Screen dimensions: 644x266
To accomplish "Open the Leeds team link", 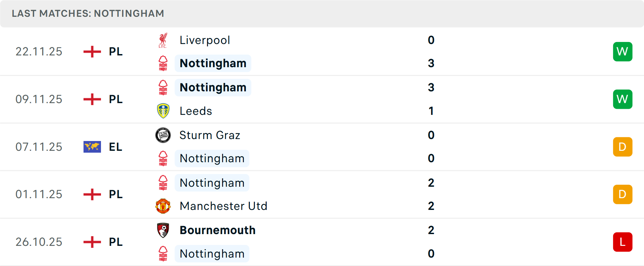I will tap(196, 111).
